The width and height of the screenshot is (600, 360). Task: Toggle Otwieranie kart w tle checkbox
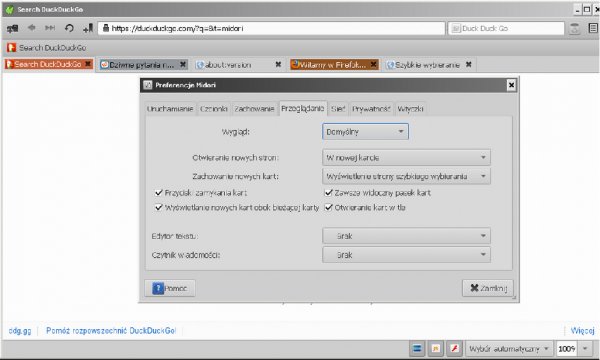tap(328, 207)
